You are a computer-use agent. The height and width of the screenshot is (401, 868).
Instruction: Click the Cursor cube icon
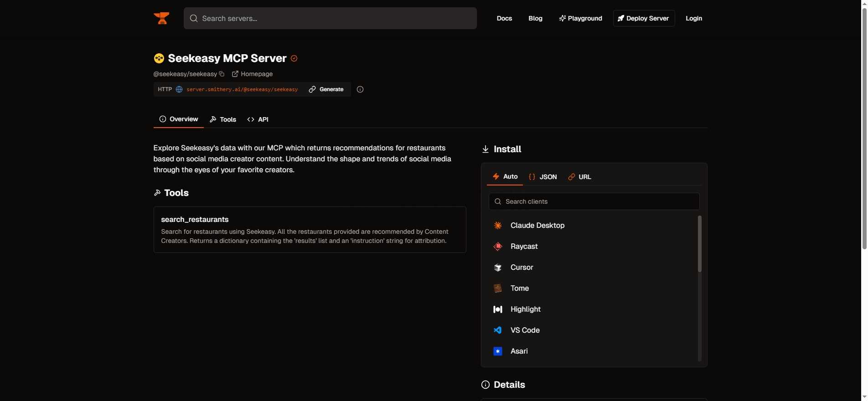(498, 267)
